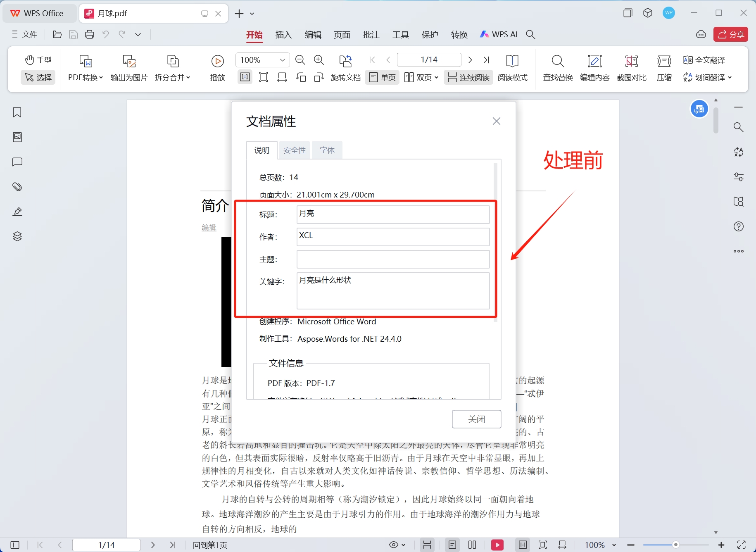Enable 连续阅读 continuous reading mode
This screenshot has width=756, height=552.
pyautogui.click(x=468, y=77)
